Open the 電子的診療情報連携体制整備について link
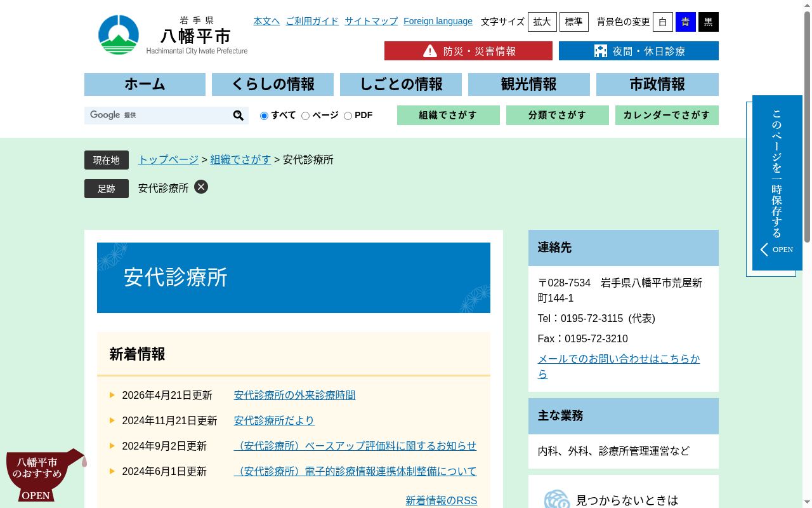 click(355, 471)
